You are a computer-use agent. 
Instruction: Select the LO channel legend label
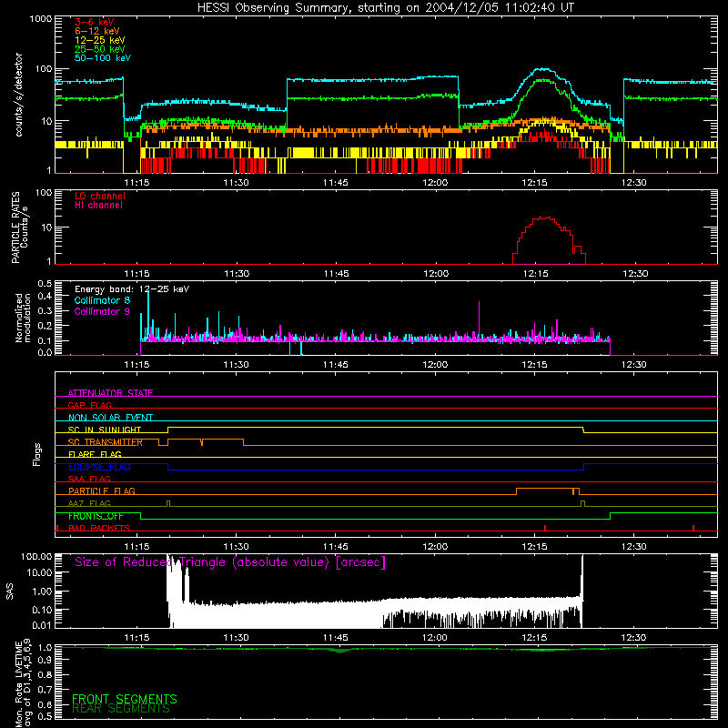[100, 196]
